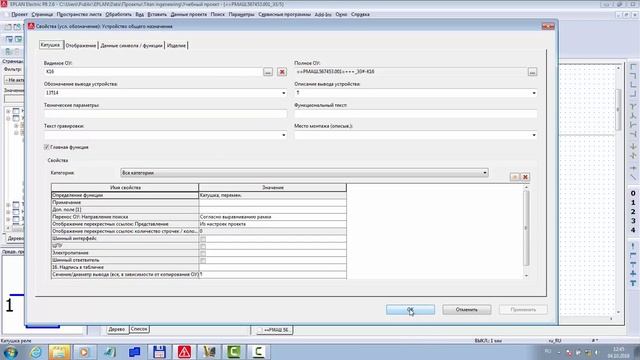
Task: Open Вставить menu
Action: (x=157, y=14)
